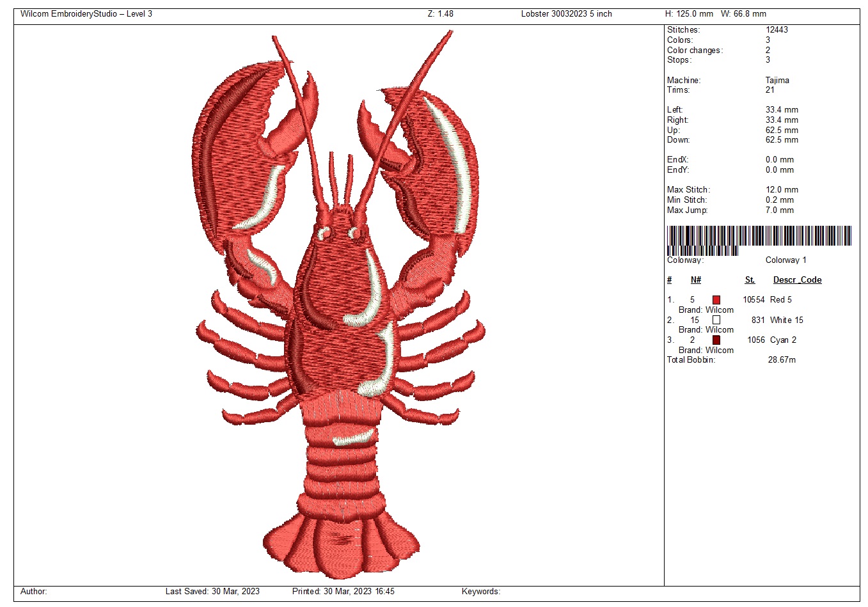Click the Tajima machine value
Image resolution: width=868 pixels, height=607 pixels.
click(x=777, y=81)
